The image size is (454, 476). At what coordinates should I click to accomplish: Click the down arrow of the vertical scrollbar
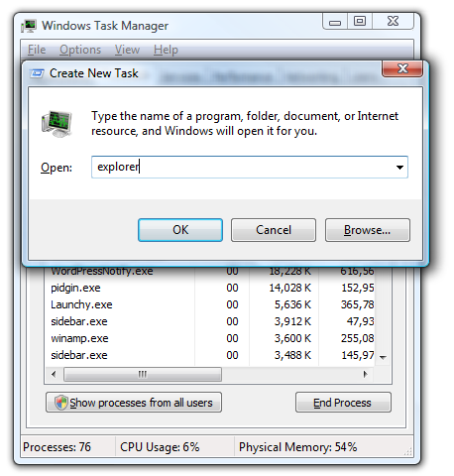383,357
